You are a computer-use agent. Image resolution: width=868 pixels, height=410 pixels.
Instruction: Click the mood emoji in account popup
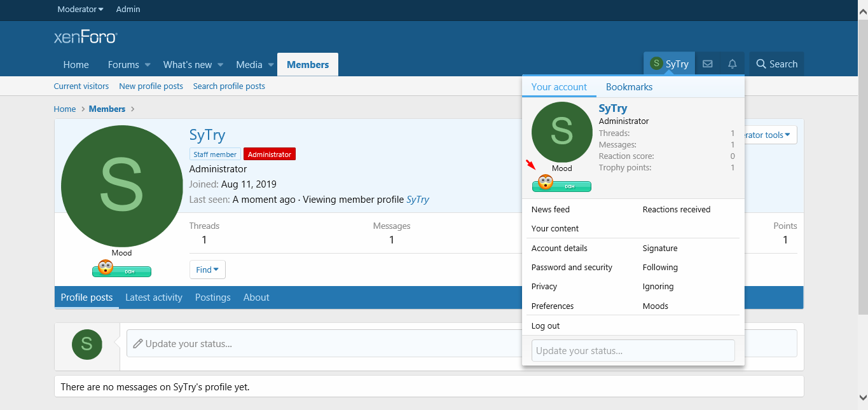click(546, 182)
